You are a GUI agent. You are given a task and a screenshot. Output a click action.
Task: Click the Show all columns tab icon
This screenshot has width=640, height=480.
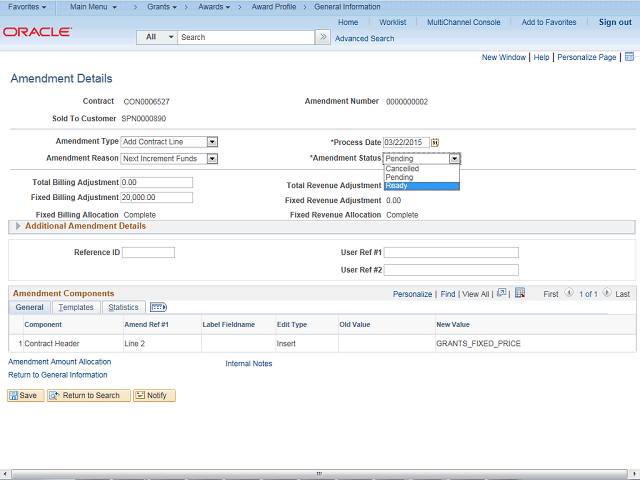158,308
